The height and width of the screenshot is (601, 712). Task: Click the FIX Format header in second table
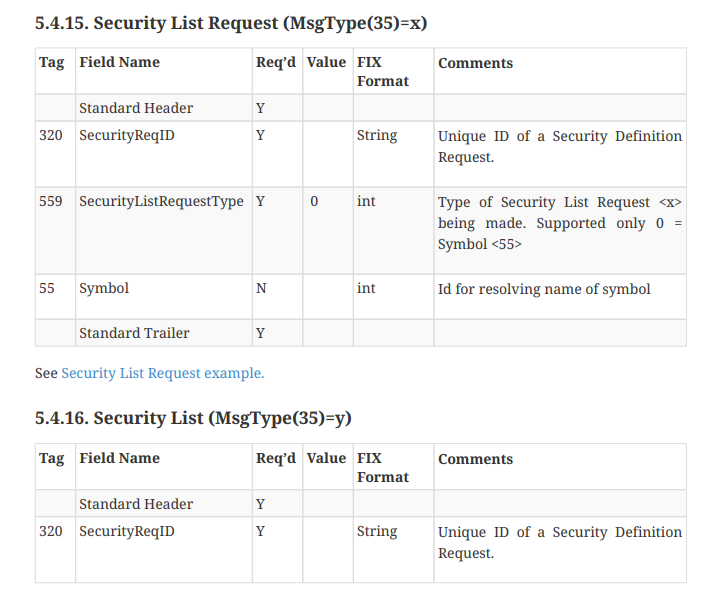click(x=393, y=467)
